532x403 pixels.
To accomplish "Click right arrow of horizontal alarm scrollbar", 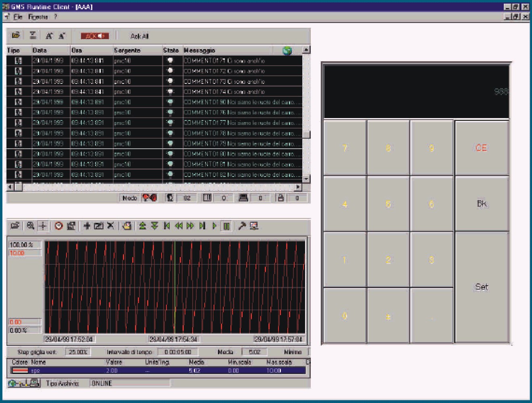I will 298,187.
